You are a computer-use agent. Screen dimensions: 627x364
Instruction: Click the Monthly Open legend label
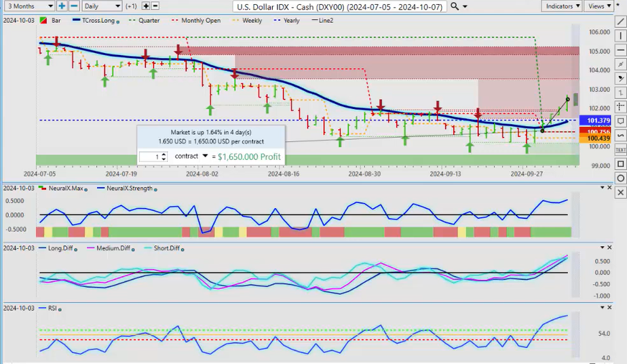[x=201, y=20]
